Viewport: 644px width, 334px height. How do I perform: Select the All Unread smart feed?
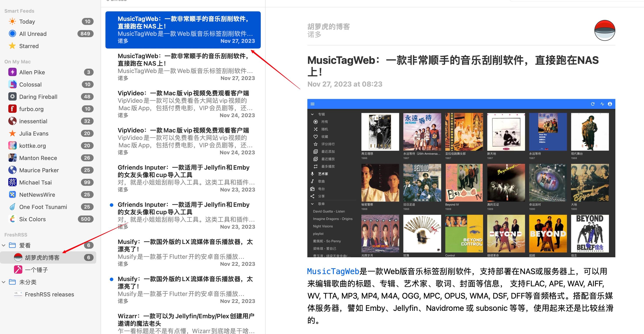(x=33, y=34)
